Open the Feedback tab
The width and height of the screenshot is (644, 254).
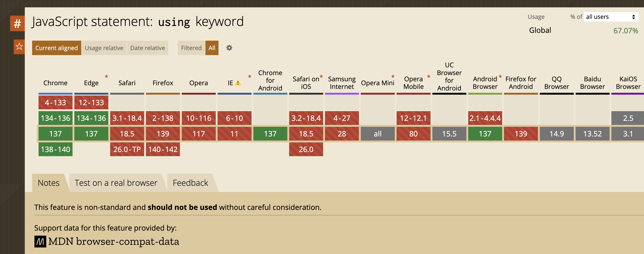click(190, 183)
